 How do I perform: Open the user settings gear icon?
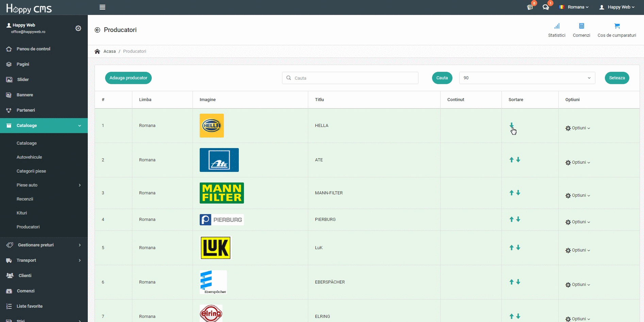[78, 28]
